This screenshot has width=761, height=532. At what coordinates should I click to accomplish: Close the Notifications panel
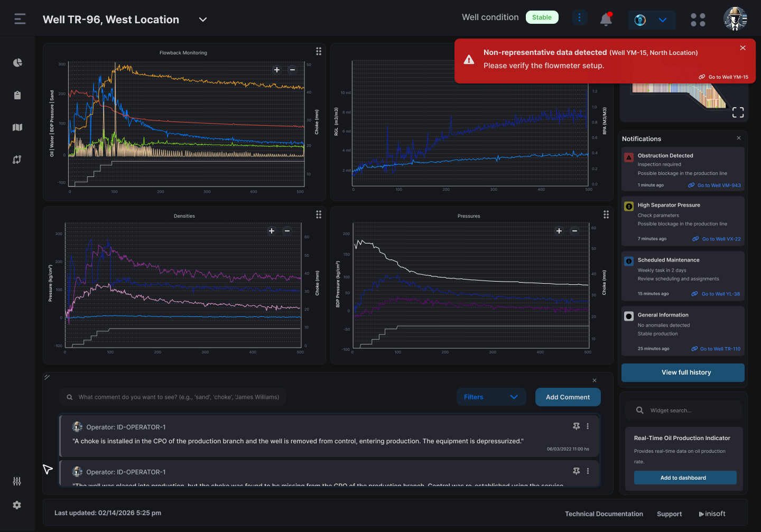click(x=739, y=138)
